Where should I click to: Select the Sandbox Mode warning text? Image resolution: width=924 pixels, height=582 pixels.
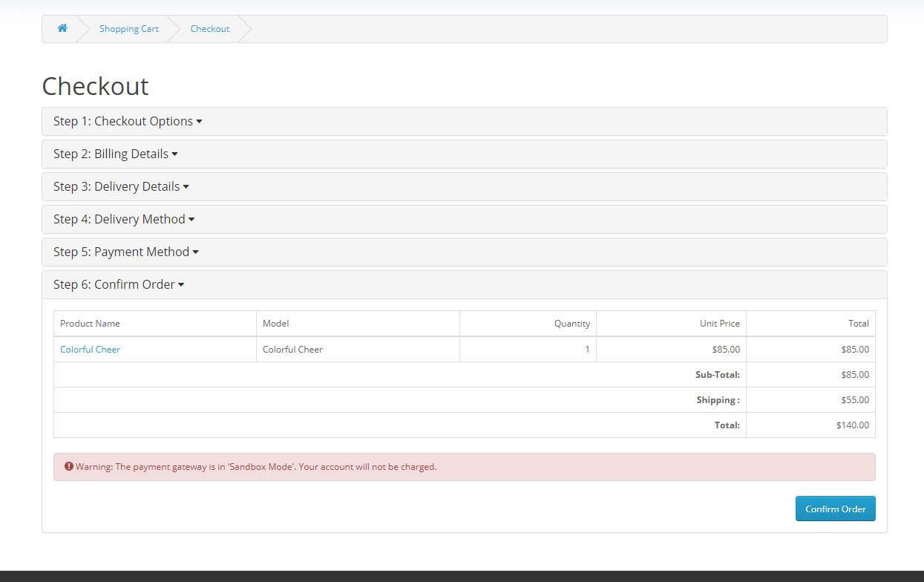click(256, 467)
